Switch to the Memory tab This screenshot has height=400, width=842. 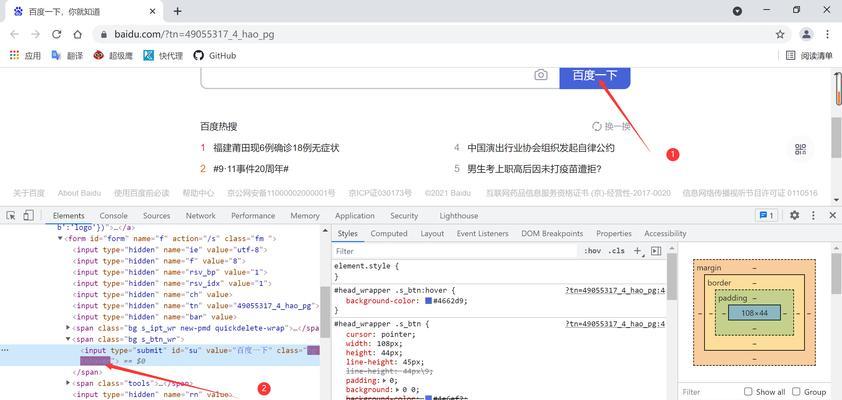(x=304, y=215)
